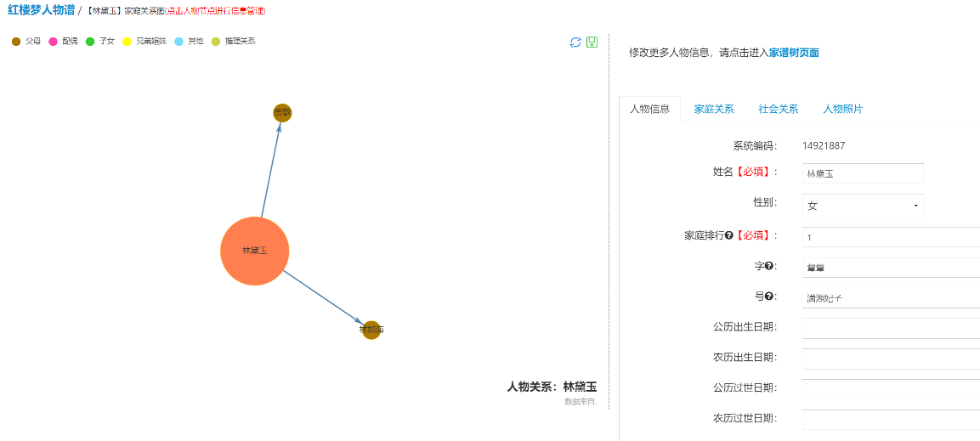
Task: Click the help icon beside 号
Action: 769,296
